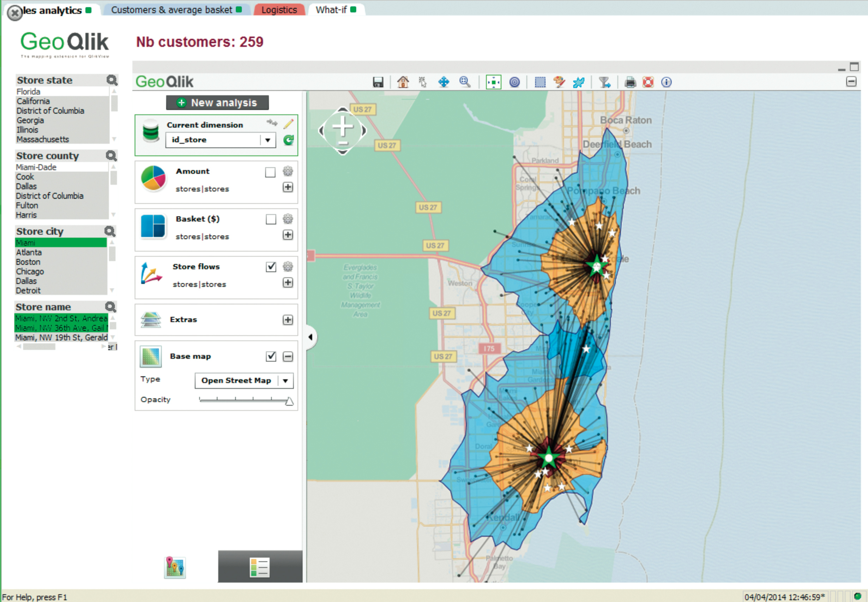Select the pan arrows tool
868x602 pixels.
tap(444, 82)
